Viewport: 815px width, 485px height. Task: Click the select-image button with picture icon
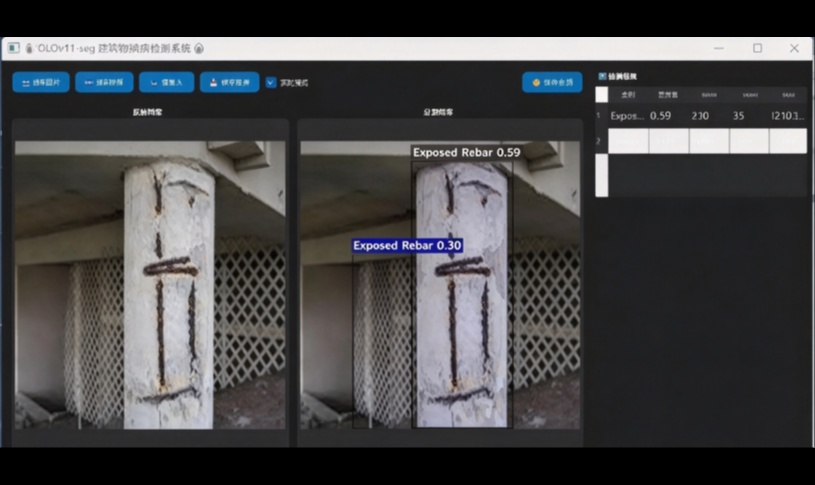coord(41,82)
